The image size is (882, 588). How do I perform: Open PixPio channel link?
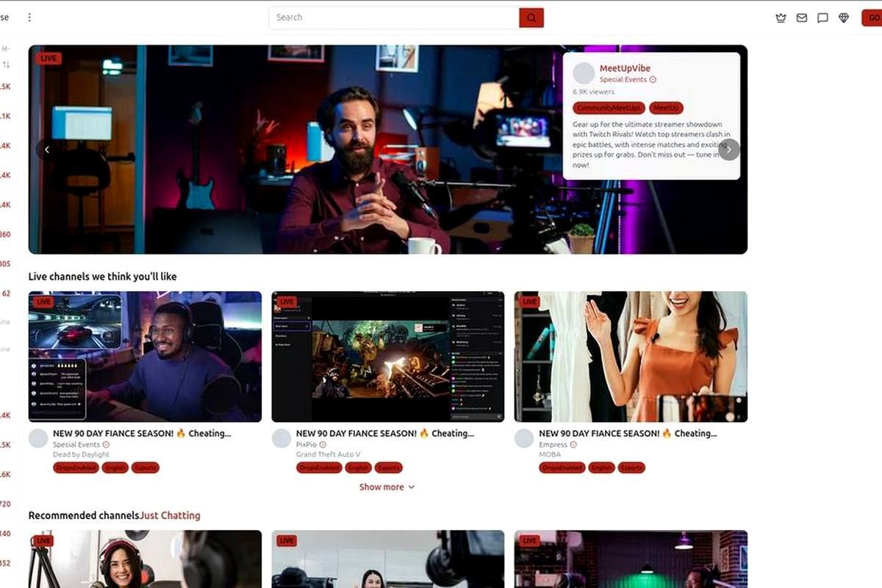(x=306, y=445)
